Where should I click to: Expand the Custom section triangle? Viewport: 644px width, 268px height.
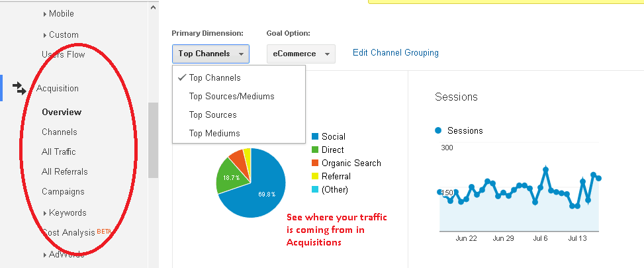click(45, 35)
